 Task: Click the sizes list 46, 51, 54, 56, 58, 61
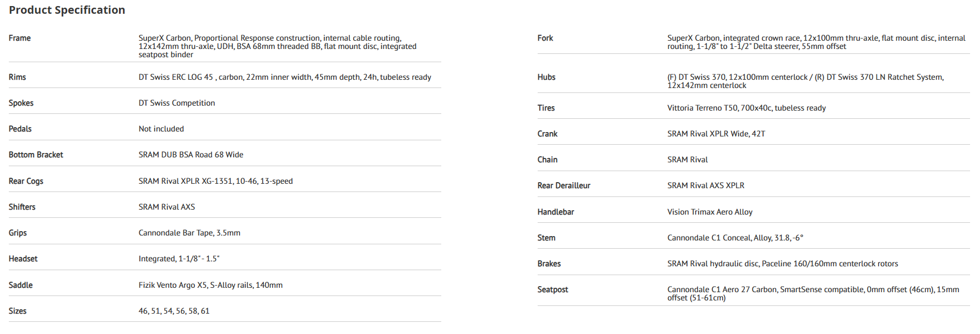pyautogui.click(x=174, y=311)
